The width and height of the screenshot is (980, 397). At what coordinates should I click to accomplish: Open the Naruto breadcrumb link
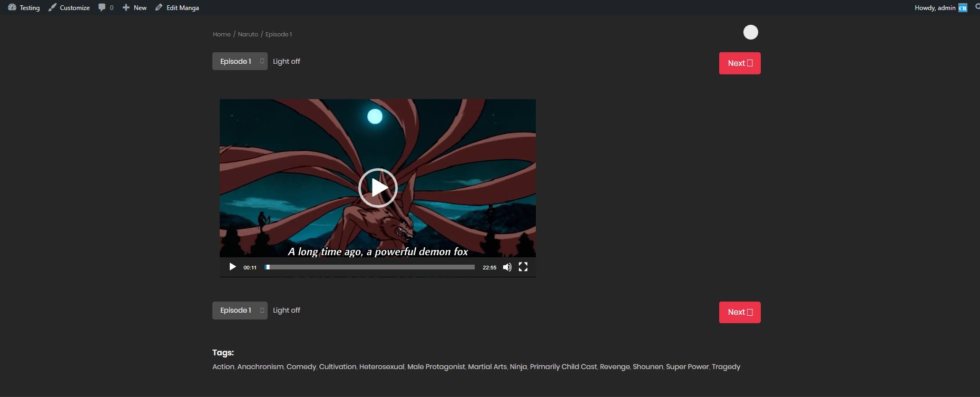pyautogui.click(x=248, y=34)
